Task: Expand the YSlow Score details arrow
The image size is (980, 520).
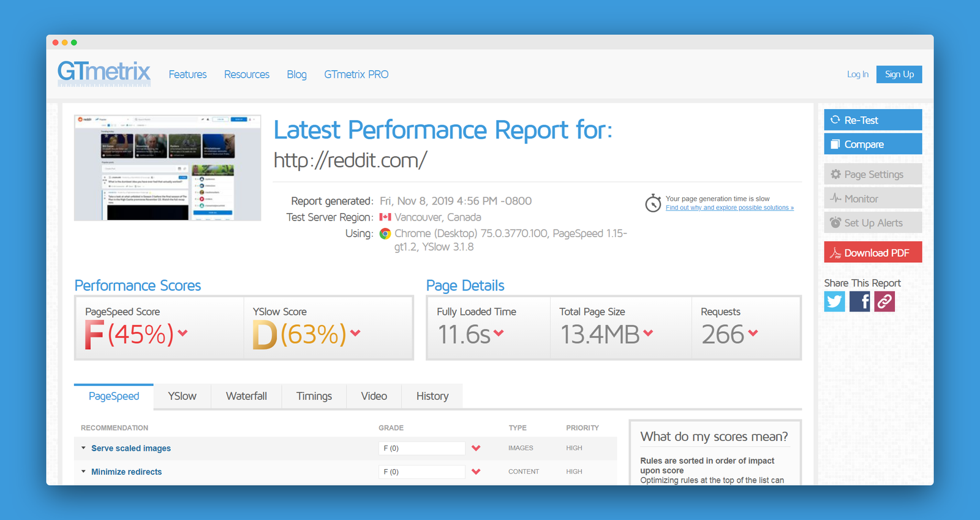Action: tap(355, 333)
